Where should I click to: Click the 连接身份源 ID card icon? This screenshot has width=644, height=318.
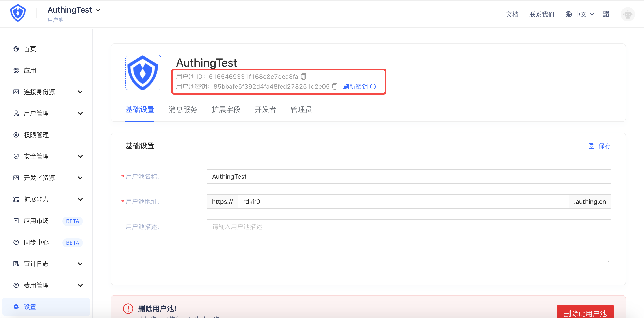16,92
